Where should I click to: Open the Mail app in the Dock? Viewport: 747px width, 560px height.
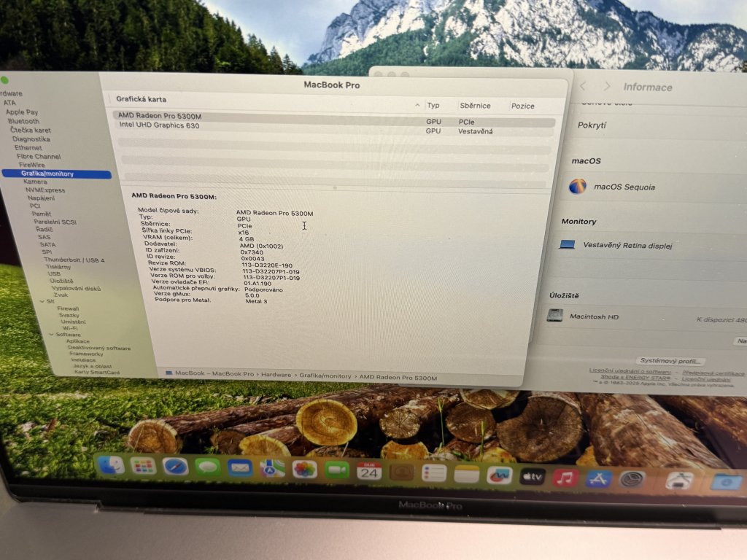point(240,469)
